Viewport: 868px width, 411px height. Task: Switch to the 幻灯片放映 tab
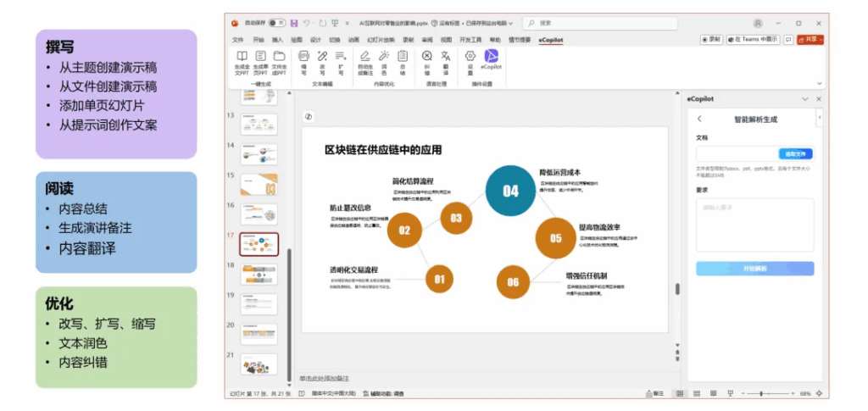point(381,40)
